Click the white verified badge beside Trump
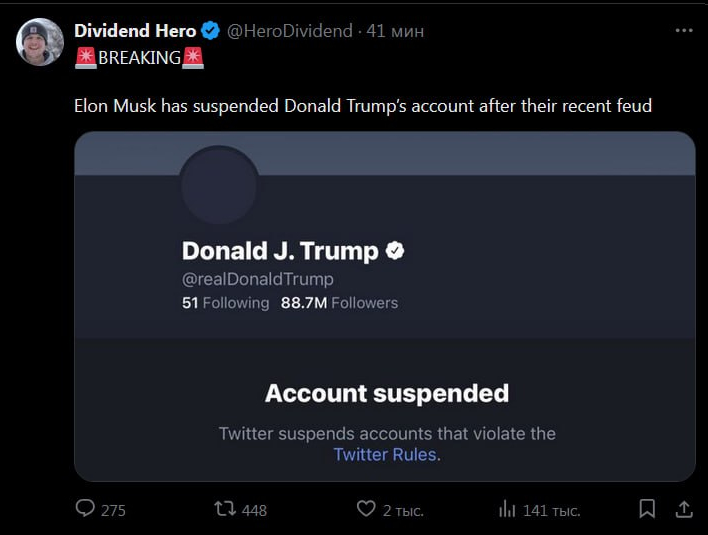 (395, 250)
